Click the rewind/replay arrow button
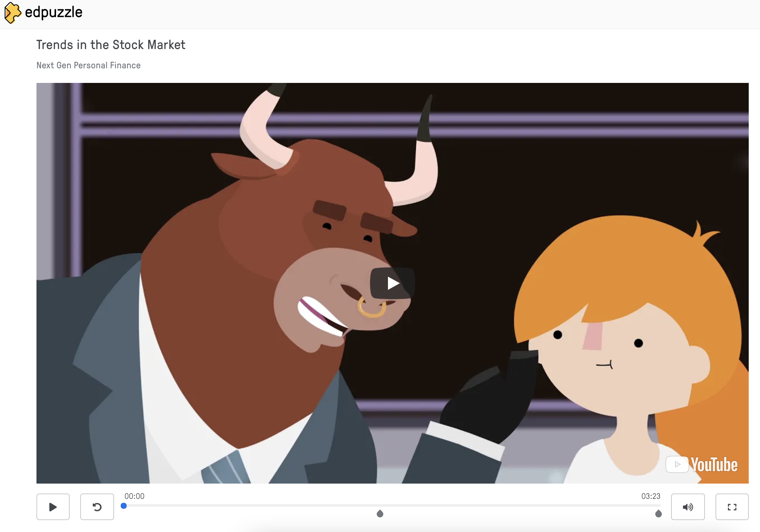The width and height of the screenshot is (760, 532). click(x=97, y=507)
